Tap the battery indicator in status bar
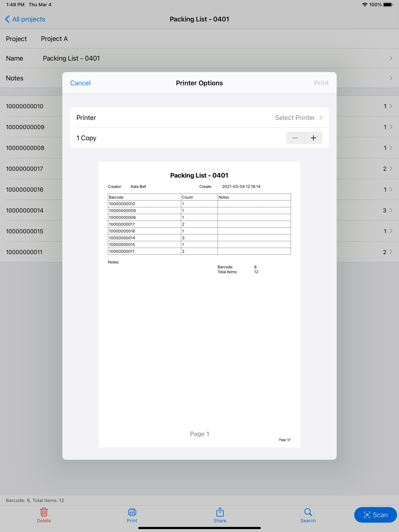The height and width of the screenshot is (532, 399). pos(388,4)
